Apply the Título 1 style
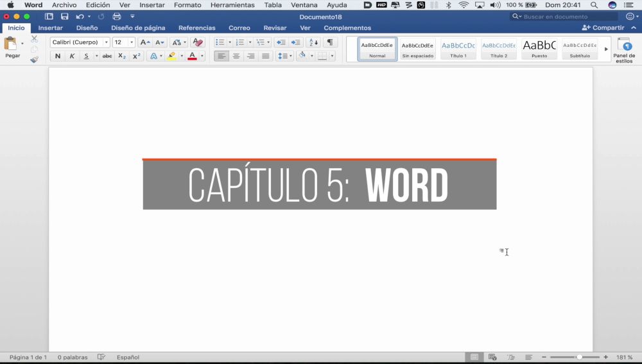 (x=458, y=49)
